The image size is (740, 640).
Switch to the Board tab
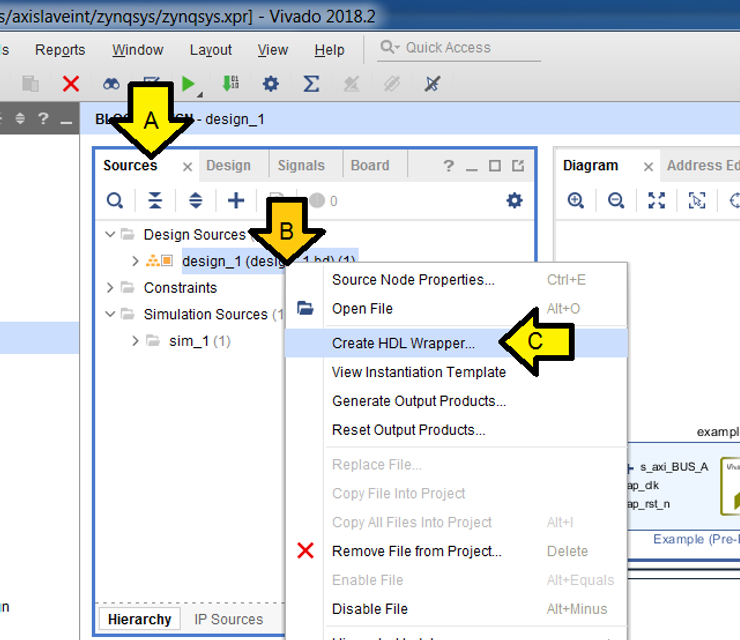370,165
